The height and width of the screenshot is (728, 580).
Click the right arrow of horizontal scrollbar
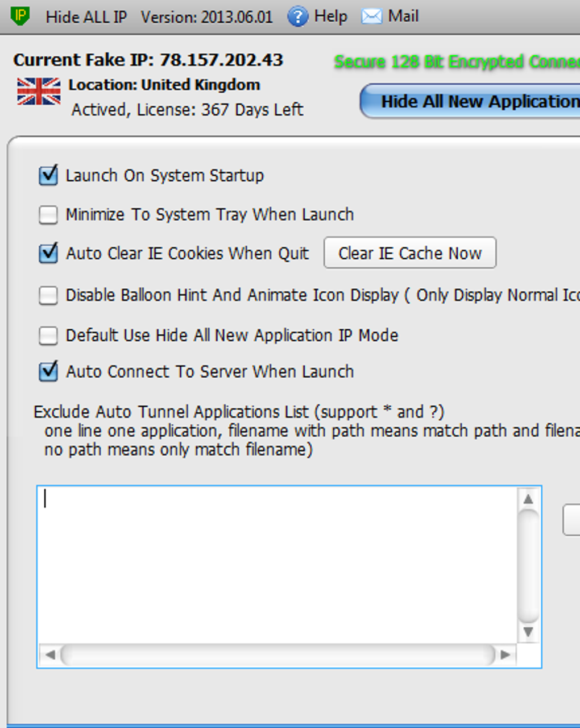(506, 655)
